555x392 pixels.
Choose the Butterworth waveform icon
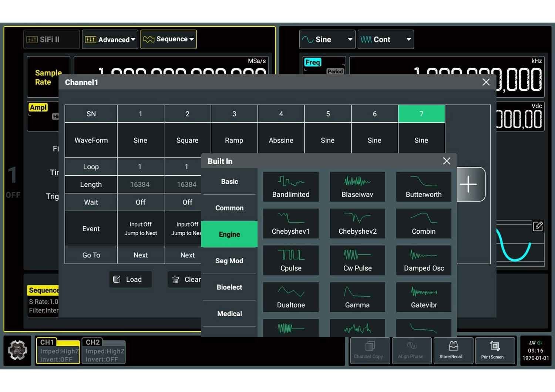tap(424, 187)
